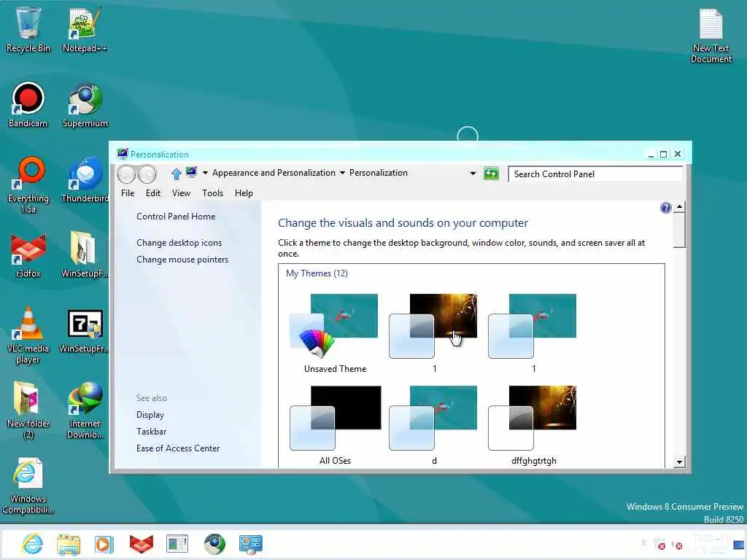Screen dimensions: 747x560
Task: Click the scrollbar down arrow in Personalization
Action: pyautogui.click(x=679, y=462)
